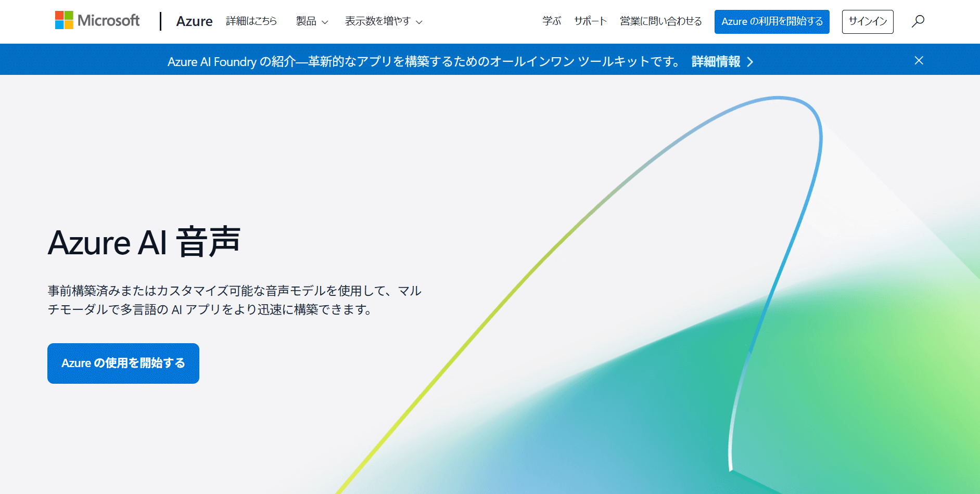The height and width of the screenshot is (494, 980).
Task: Click the 事前構築済み description paragraph
Action: pos(234,300)
